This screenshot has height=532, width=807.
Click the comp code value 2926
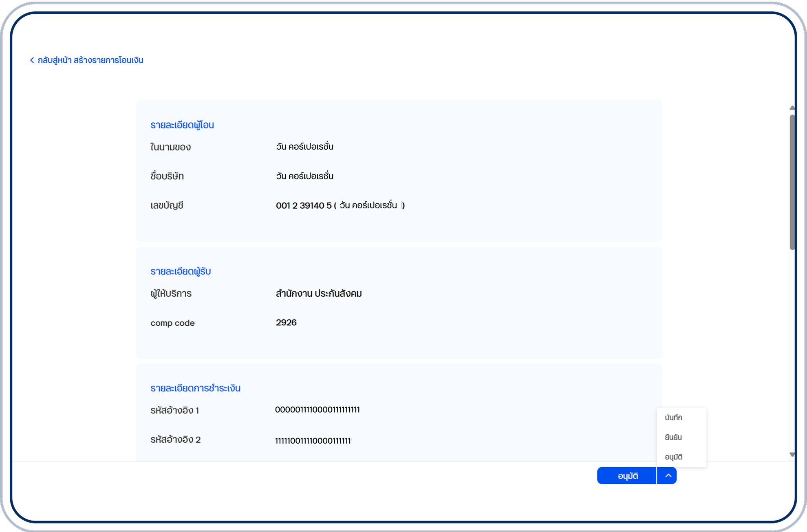(x=286, y=322)
